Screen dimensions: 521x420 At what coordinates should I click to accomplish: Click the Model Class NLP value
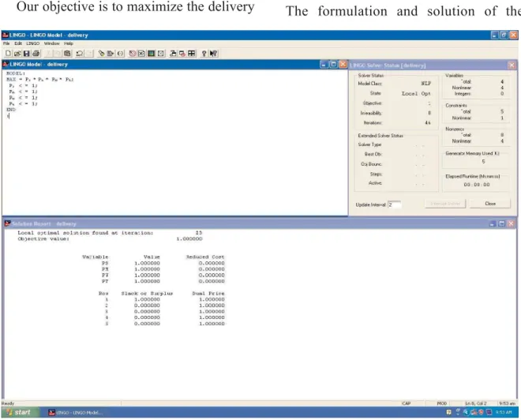(x=426, y=84)
